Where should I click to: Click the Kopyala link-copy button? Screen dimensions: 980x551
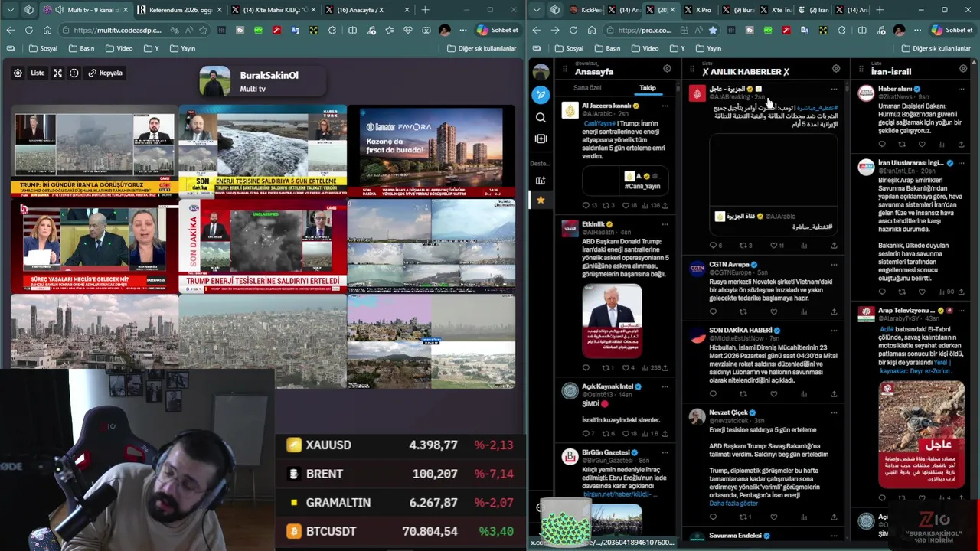[106, 73]
